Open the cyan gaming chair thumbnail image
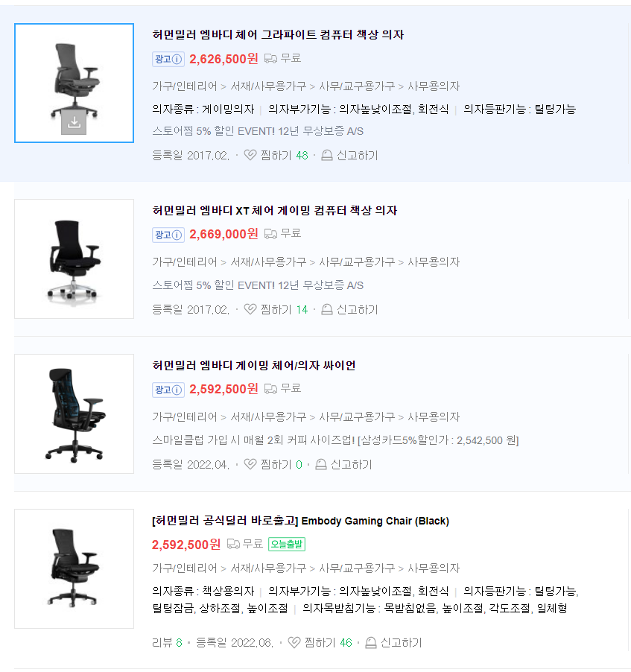Screen dimensions: 631x672 pos(74,414)
